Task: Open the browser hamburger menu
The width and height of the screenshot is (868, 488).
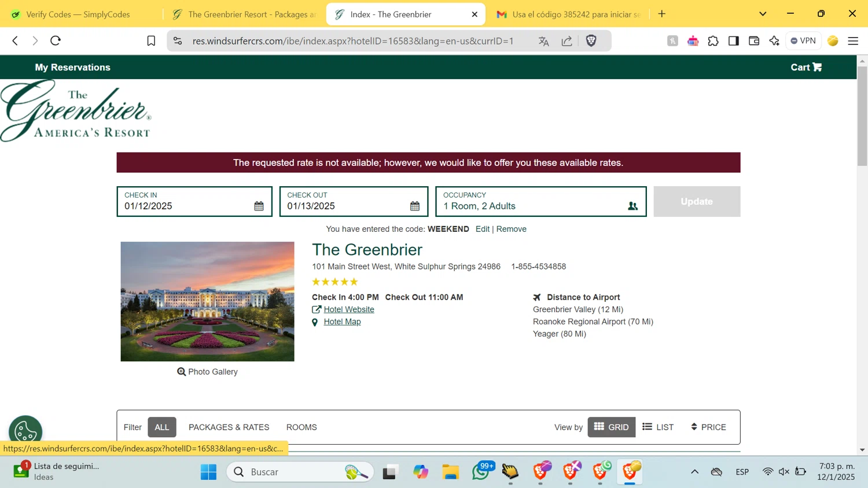Action: point(853,41)
